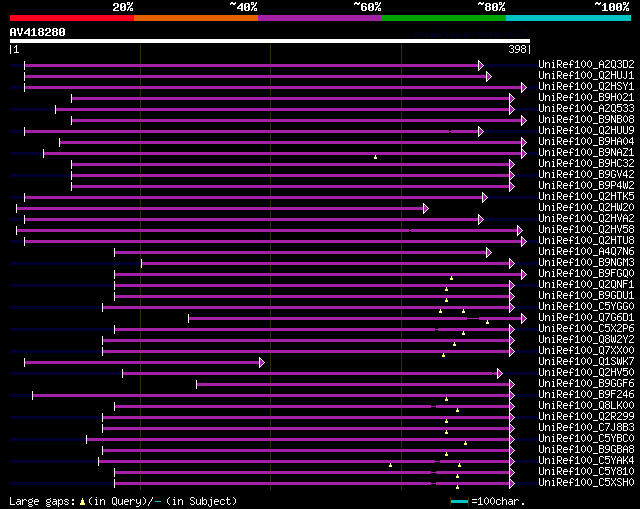Click the yellow gap marker on UniRef100_B9NAZ1 row
The image size is (640, 509).
tap(376, 157)
